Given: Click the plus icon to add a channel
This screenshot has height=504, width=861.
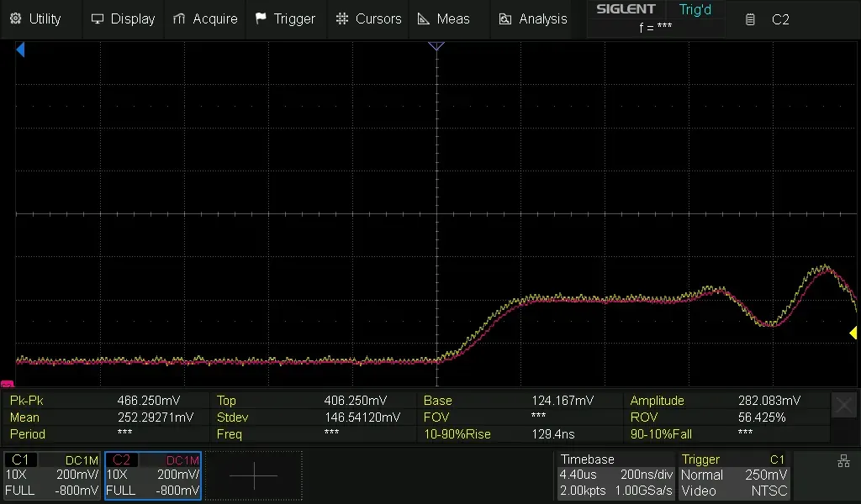Looking at the screenshot, I should (253, 475).
